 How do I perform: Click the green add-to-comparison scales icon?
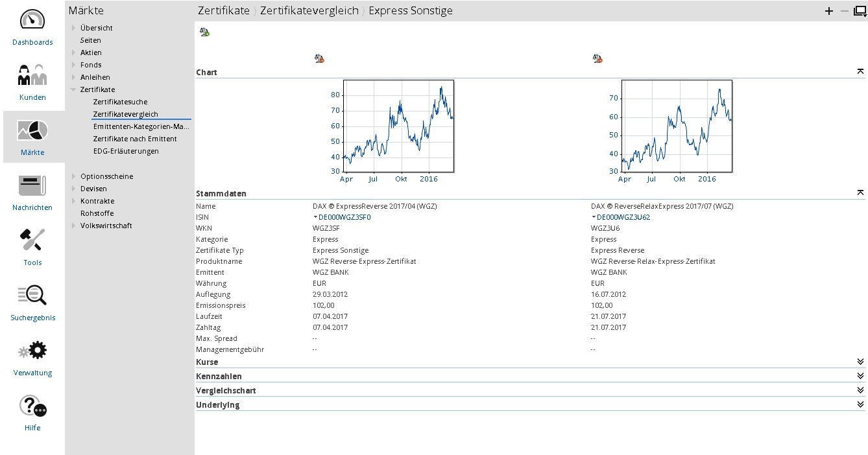pos(205,32)
